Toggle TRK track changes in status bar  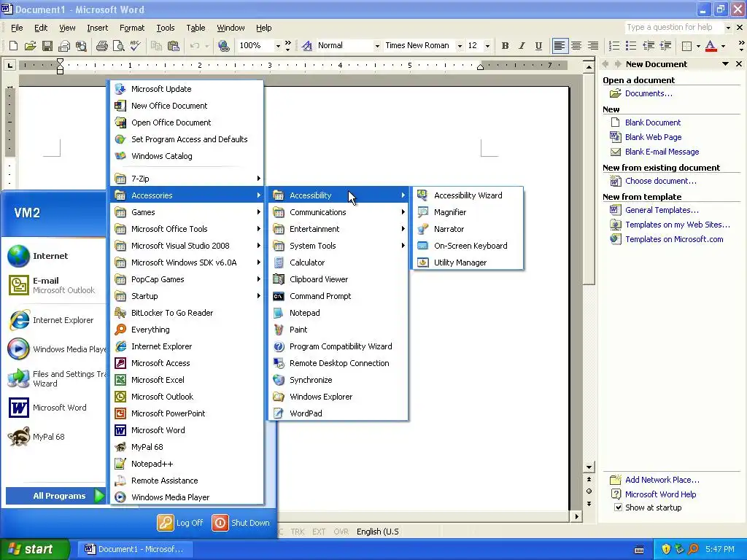point(298,532)
